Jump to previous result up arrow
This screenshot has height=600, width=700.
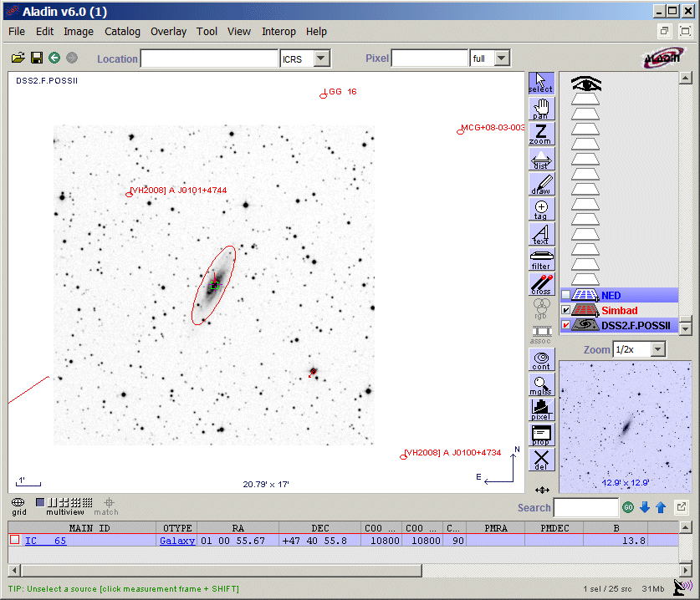pos(662,507)
